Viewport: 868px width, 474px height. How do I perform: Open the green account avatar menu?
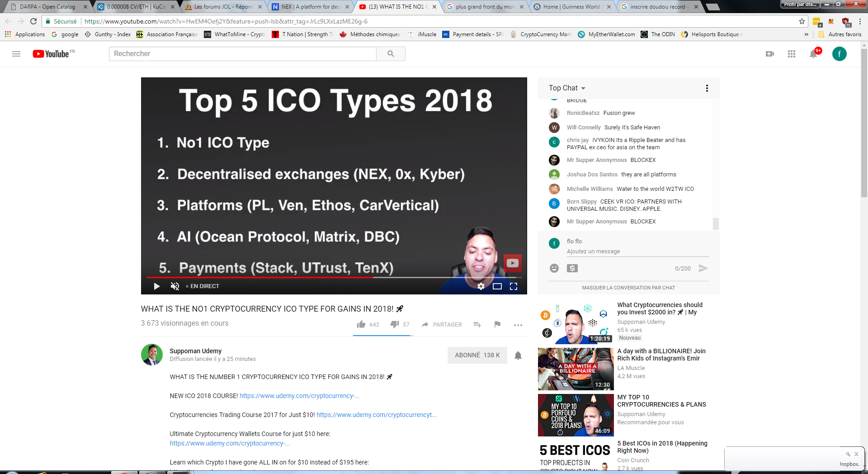840,54
